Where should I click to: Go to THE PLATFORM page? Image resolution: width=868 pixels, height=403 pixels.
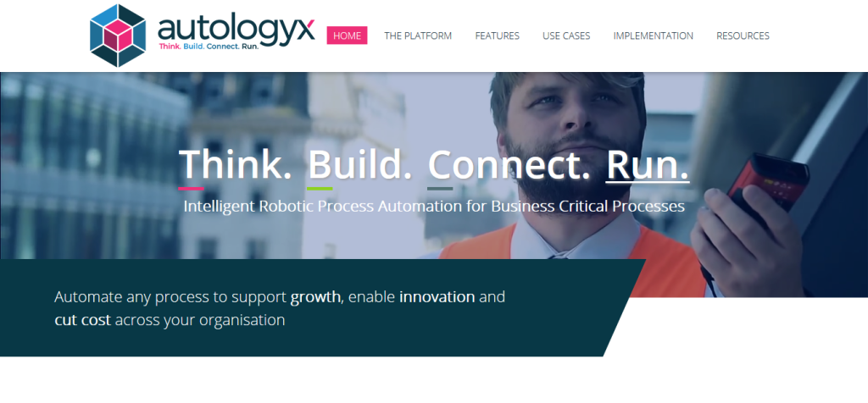[x=418, y=36]
